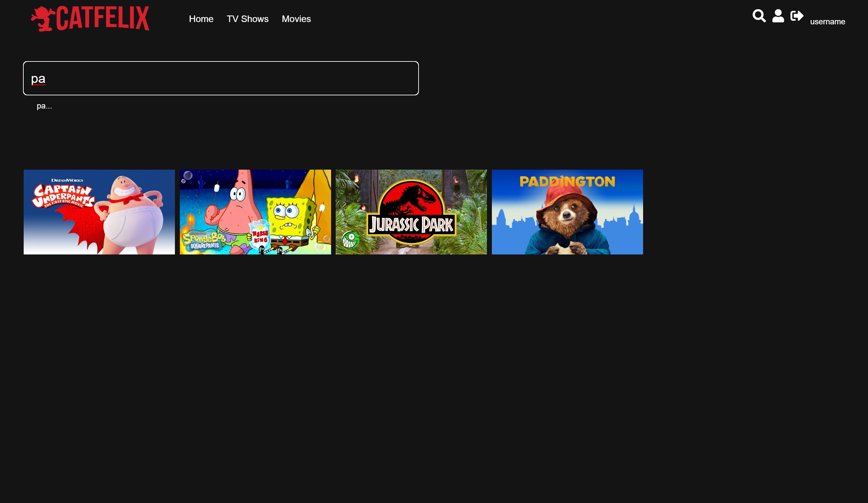Click the Catfelix logo

(x=90, y=19)
